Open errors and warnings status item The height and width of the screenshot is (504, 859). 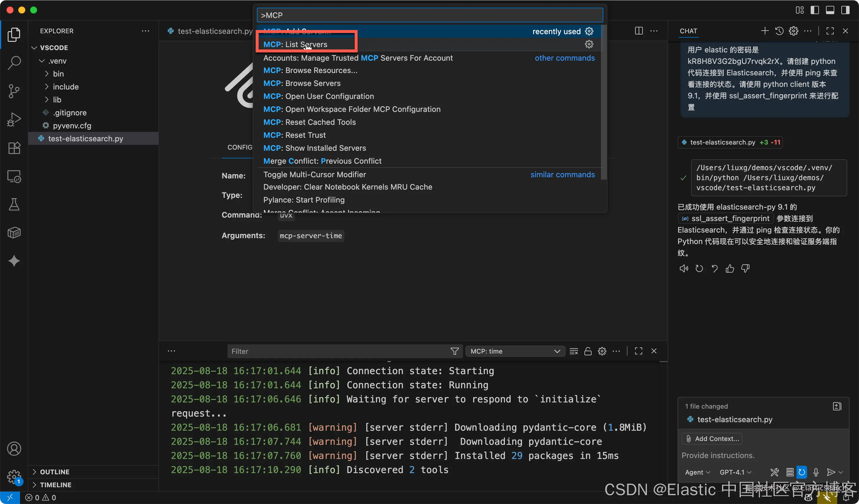tap(41, 498)
